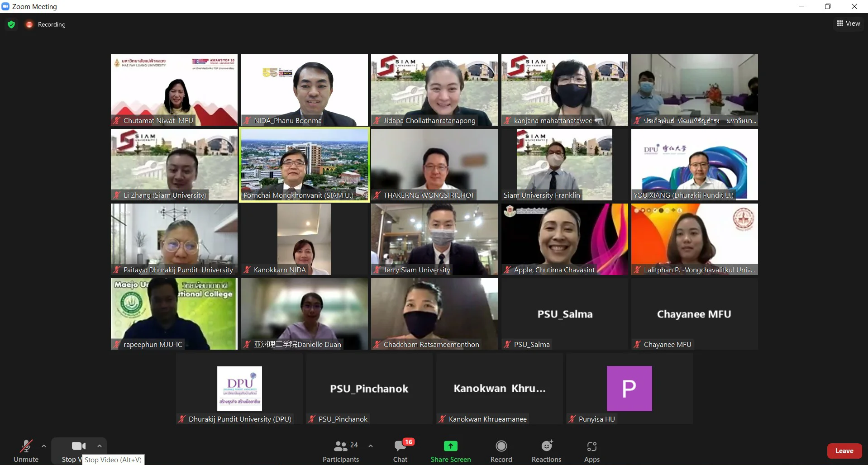Open the Apps panel

tap(591, 451)
